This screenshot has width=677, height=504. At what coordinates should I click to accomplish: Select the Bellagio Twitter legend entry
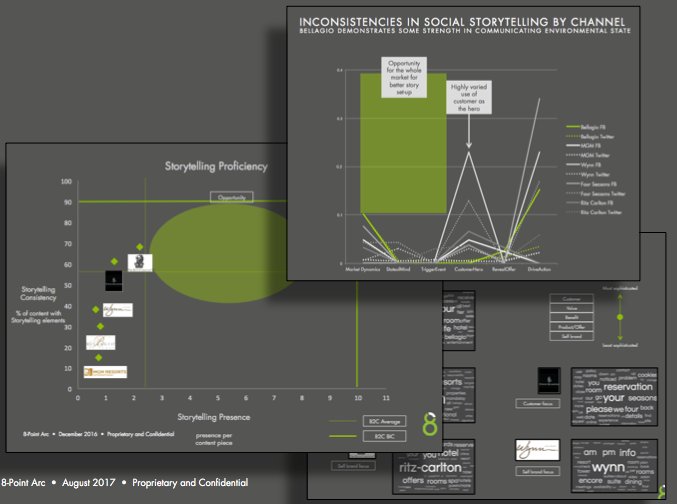pos(590,136)
